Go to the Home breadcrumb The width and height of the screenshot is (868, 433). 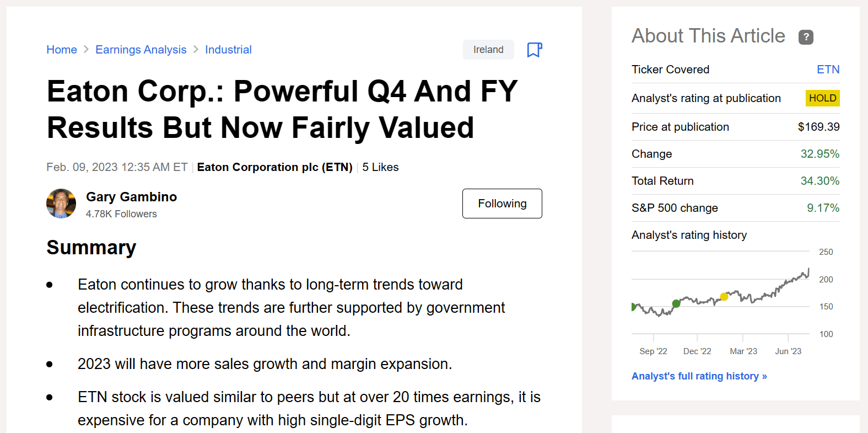pyautogui.click(x=62, y=50)
